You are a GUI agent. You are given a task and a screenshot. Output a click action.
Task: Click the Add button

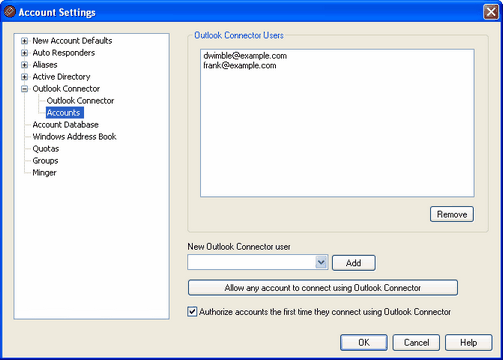tap(354, 263)
